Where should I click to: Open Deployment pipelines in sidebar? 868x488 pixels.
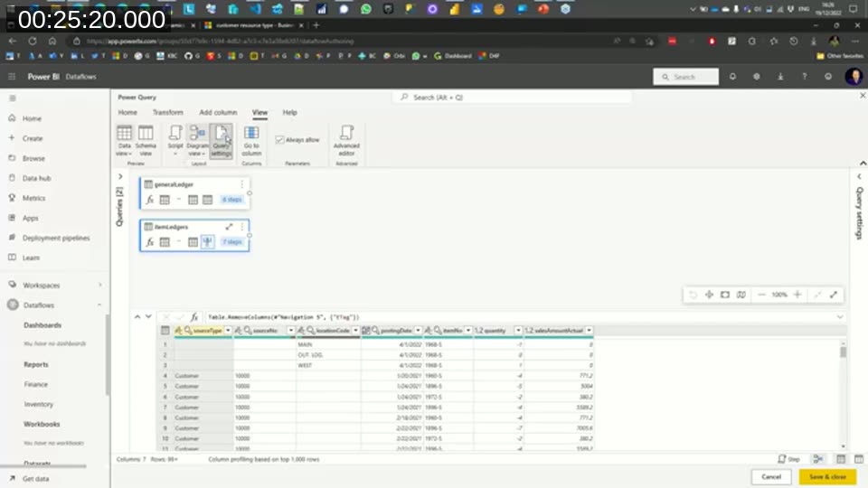tap(55, 238)
